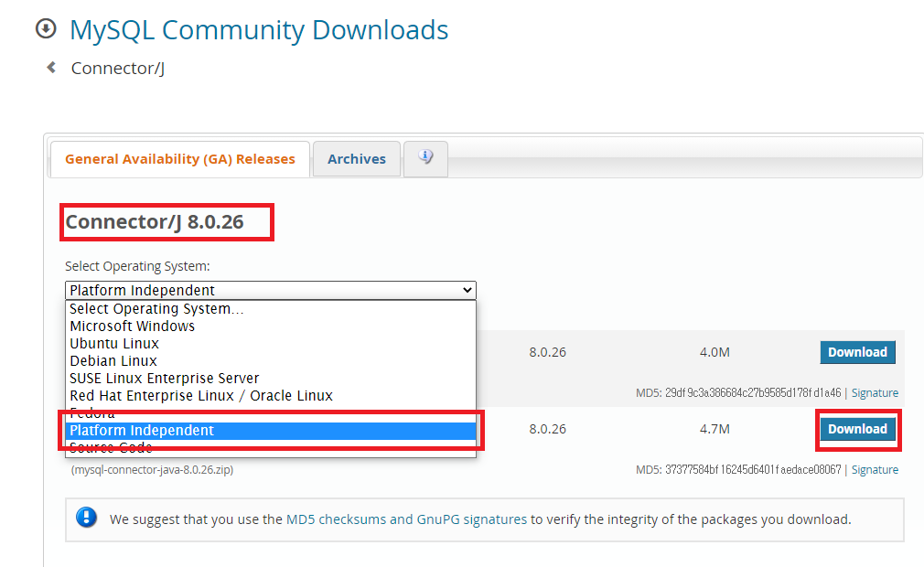
Task: Switch to General Availability (GA) Releases tab
Action: (x=179, y=159)
